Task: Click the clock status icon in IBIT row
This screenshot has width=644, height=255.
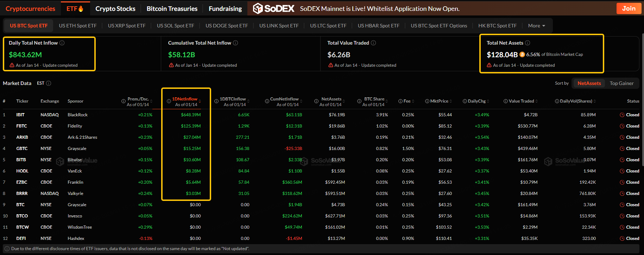Action: tap(622, 115)
